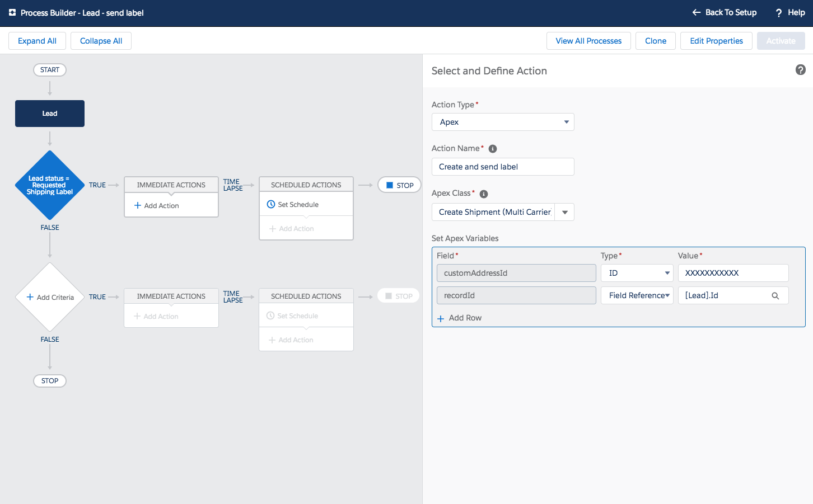Viewport: 813px width, 504px height.
Task: Click the recordId field
Action: [516, 295]
